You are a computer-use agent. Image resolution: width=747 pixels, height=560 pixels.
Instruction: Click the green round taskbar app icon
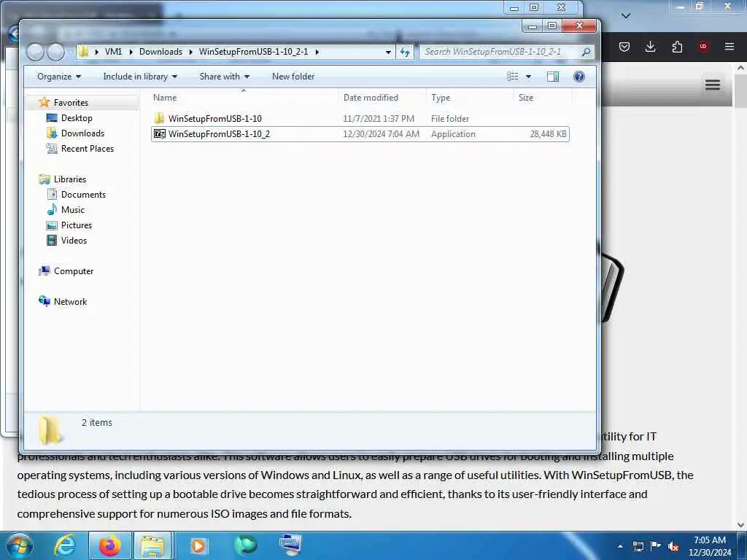click(x=246, y=545)
